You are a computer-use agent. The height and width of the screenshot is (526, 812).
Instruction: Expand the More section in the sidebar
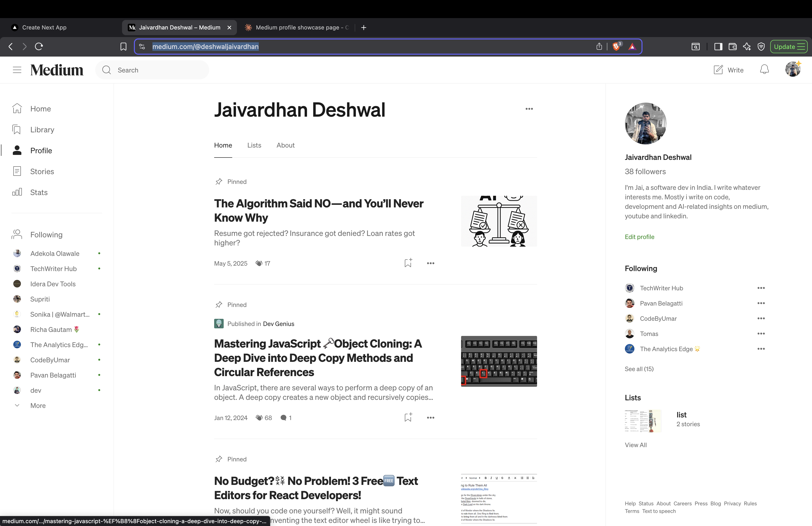[38, 406]
